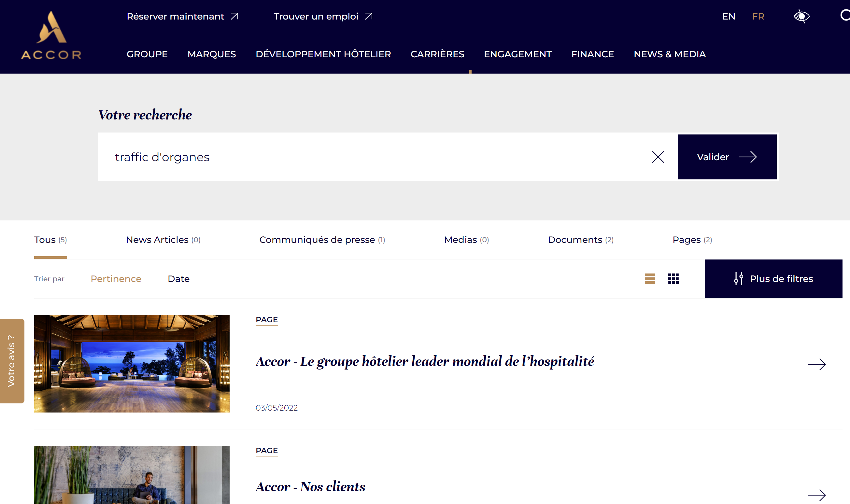Click the Votre recherche heading
Image resolution: width=850 pixels, height=504 pixels.
pyautogui.click(x=145, y=115)
